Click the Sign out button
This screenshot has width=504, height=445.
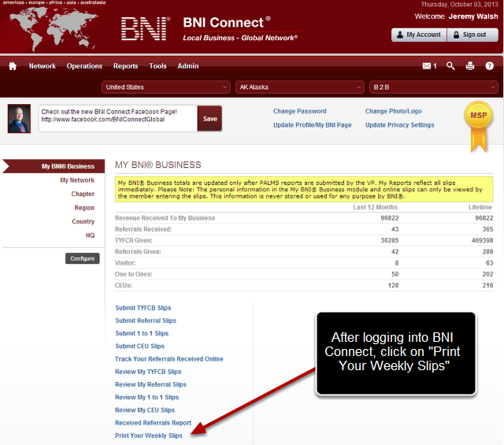point(472,35)
